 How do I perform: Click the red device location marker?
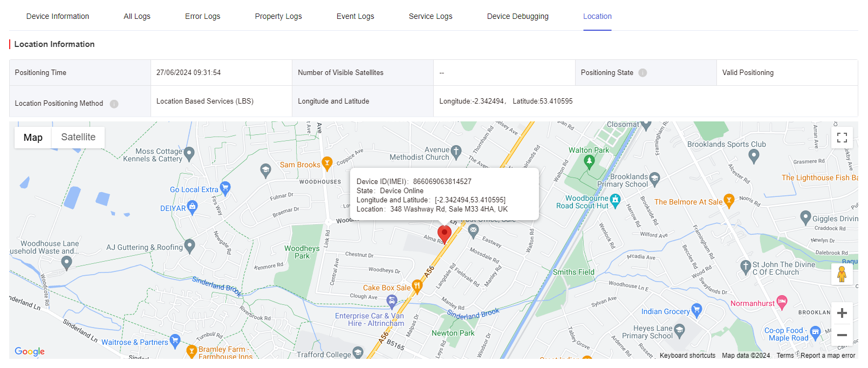[x=444, y=234]
